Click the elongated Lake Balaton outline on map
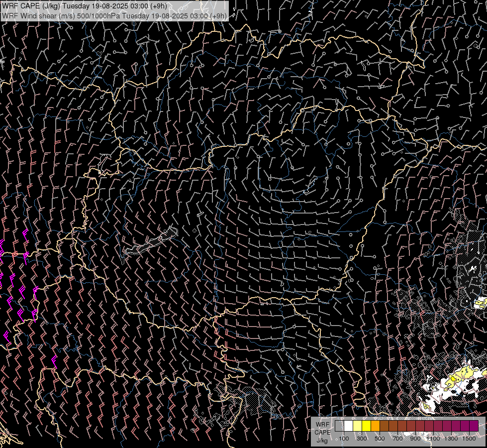 coord(151,241)
